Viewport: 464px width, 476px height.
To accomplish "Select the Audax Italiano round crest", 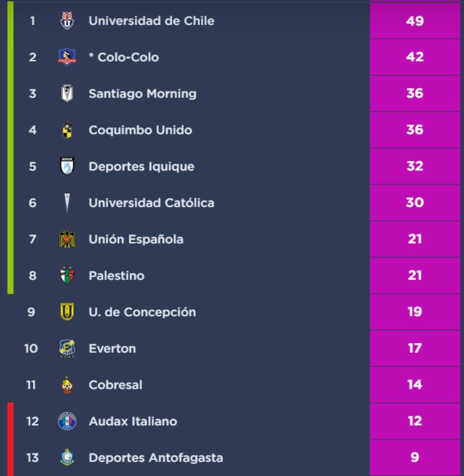I will pos(67,421).
